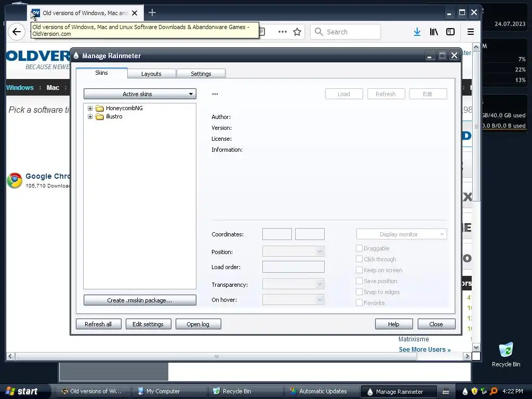
Task: Click the Help button in Rainmeter
Action: pyautogui.click(x=394, y=324)
